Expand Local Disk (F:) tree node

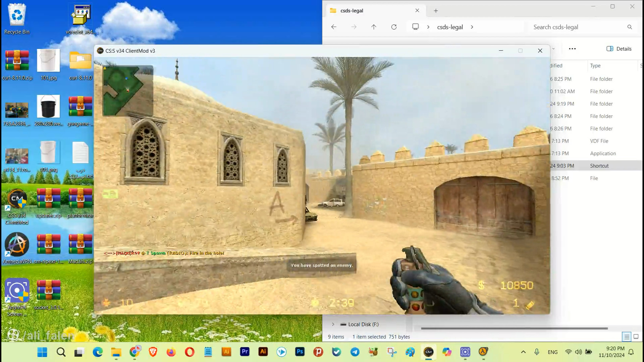[333, 324]
